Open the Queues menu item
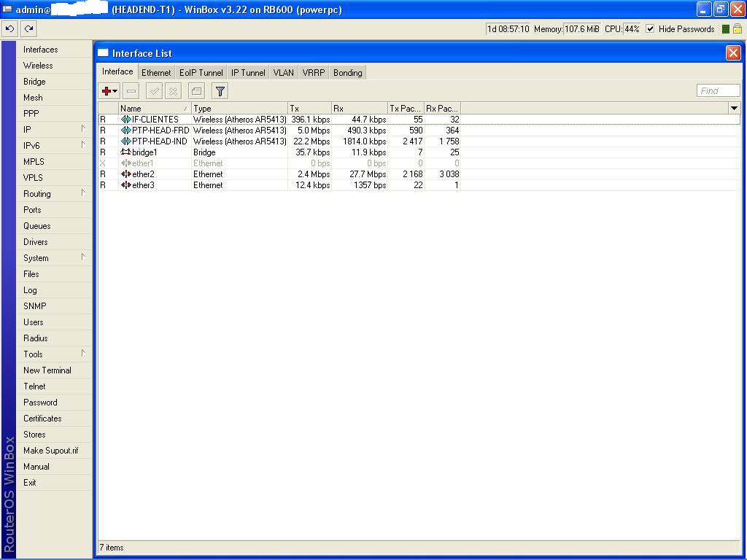Screen dimensions: 747x560 (54, 226)
